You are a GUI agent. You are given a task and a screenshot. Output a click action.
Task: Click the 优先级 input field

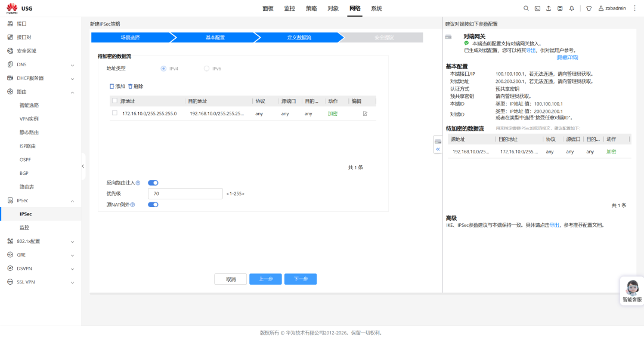[x=185, y=193]
